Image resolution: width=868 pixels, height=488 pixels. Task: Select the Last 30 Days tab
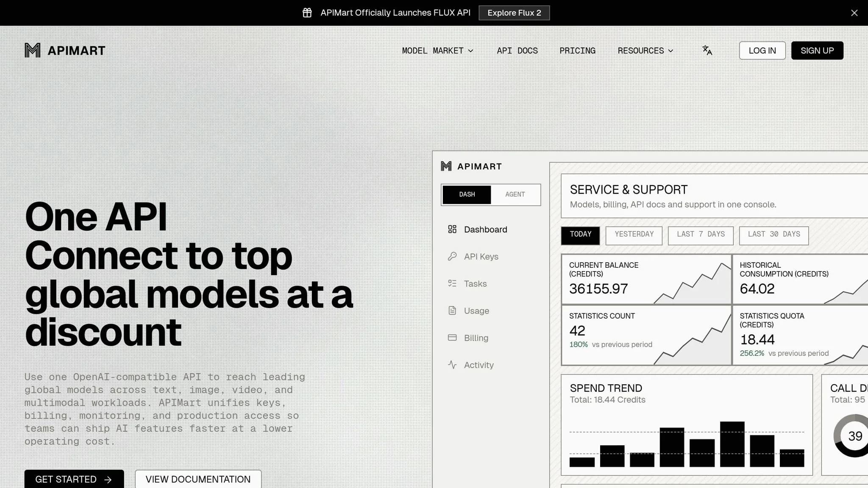pyautogui.click(x=774, y=236)
